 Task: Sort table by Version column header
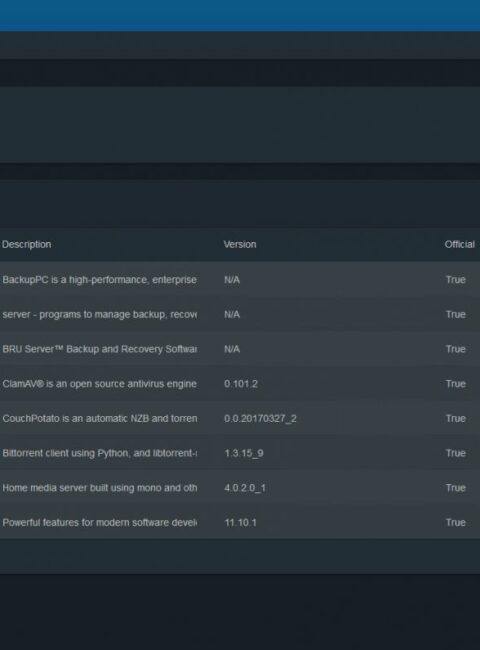[x=240, y=245]
